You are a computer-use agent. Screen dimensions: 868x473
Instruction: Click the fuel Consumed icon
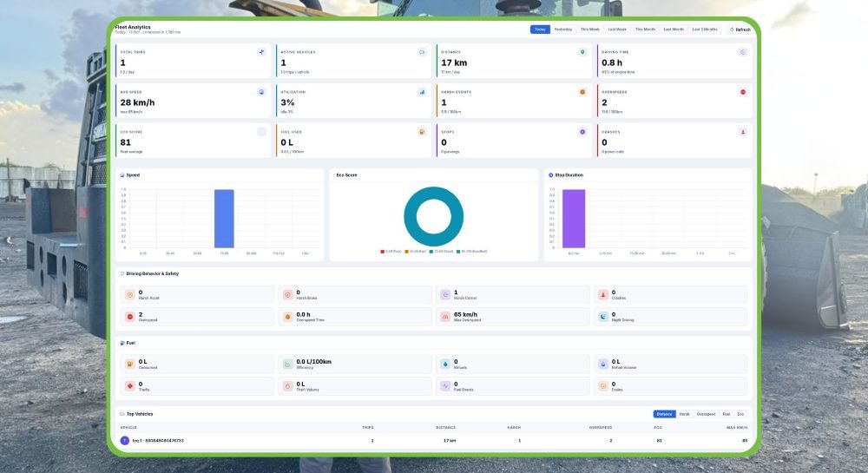[130, 364]
